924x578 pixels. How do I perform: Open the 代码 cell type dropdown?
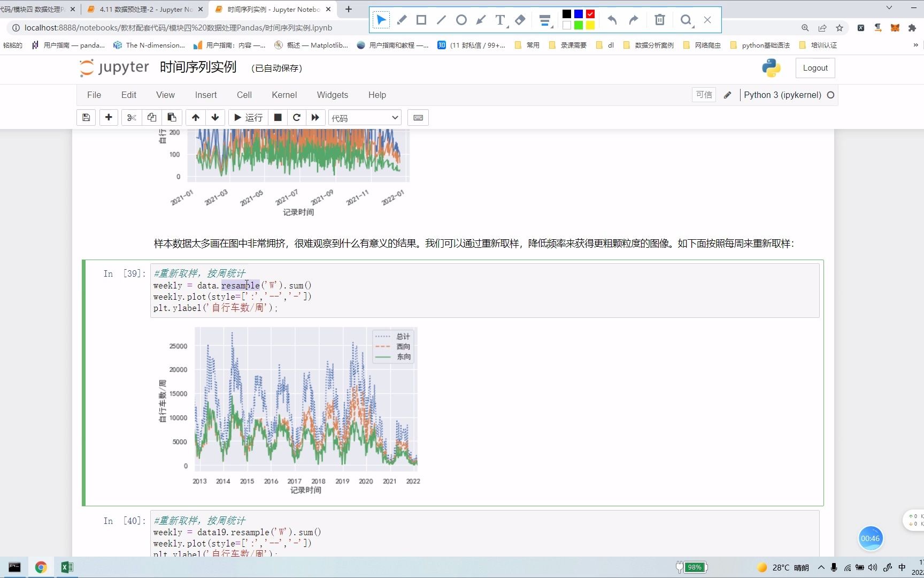[x=365, y=118]
